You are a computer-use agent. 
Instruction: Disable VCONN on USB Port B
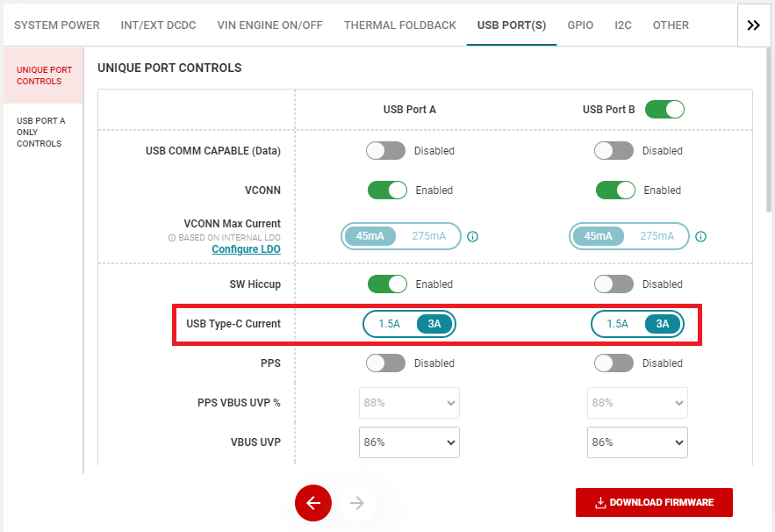(614, 191)
